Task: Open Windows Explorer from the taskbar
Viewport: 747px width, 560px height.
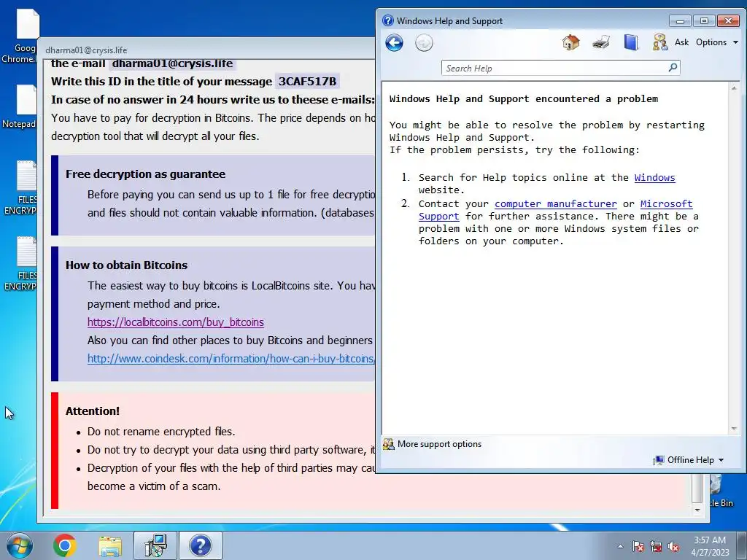Action: [110, 545]
